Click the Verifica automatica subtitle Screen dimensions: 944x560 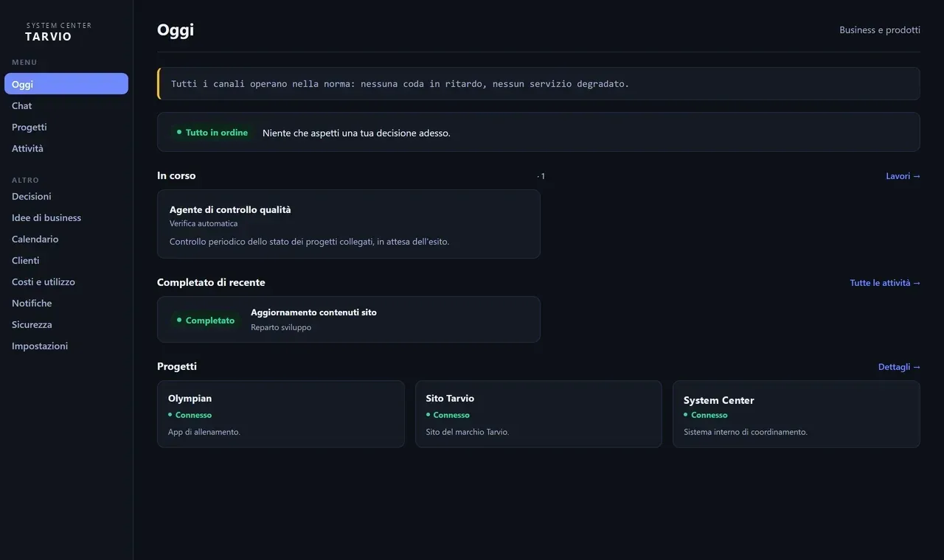[204, 223]
